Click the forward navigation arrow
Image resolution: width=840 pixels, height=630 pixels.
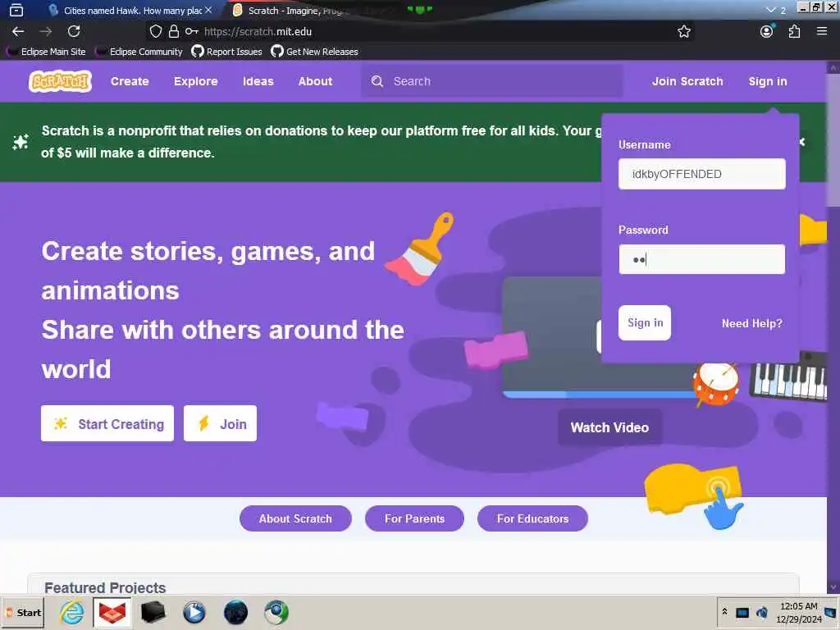tap(46, 32)
